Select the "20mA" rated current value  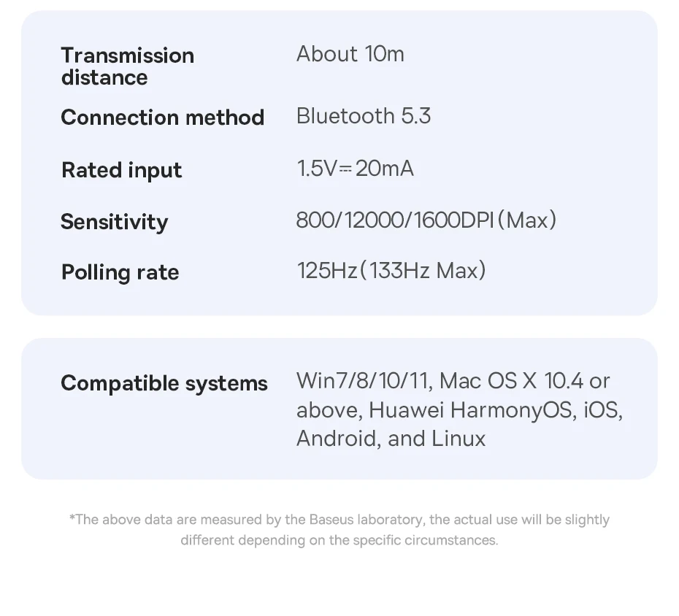coord(385,169)
